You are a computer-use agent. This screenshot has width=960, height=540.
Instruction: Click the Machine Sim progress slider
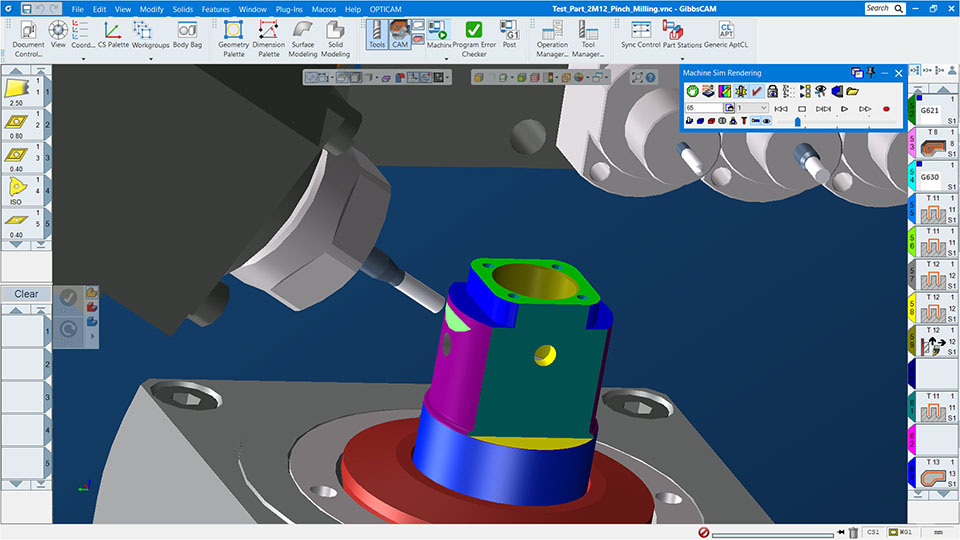[x=797, y=121]
